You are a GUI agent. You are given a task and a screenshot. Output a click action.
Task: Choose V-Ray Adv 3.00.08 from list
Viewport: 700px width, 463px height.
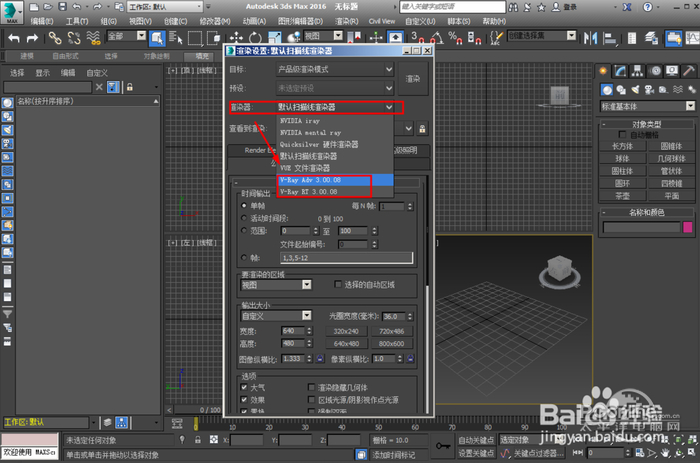click(x=335, y=180)
